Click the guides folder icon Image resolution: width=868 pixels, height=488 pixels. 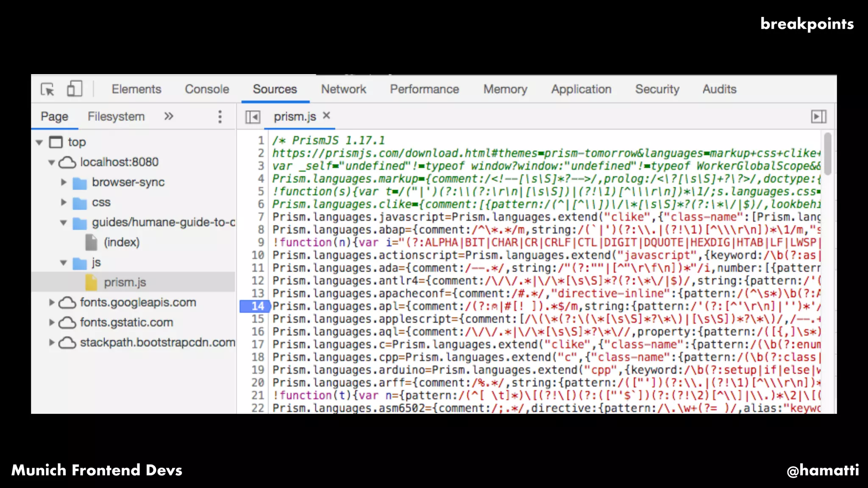(79, 223)
